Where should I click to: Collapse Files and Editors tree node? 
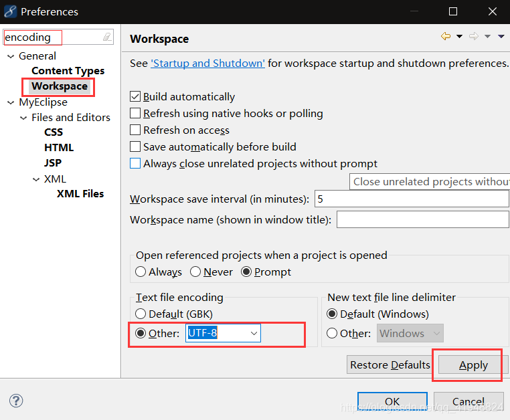point(23,118)
